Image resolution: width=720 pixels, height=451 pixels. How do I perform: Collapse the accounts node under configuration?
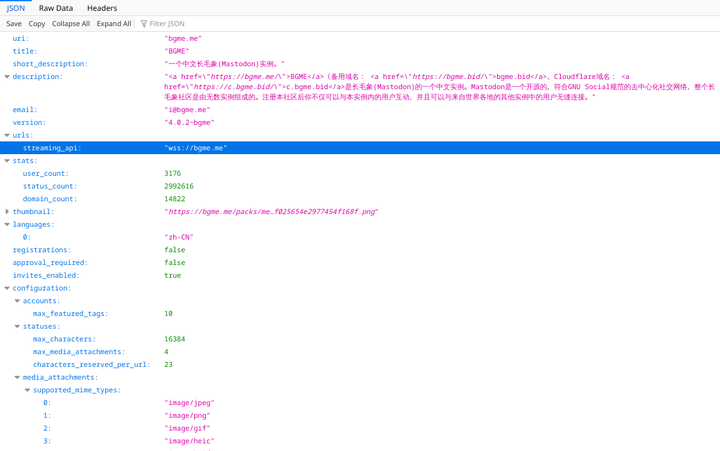[x=17, y=301]
